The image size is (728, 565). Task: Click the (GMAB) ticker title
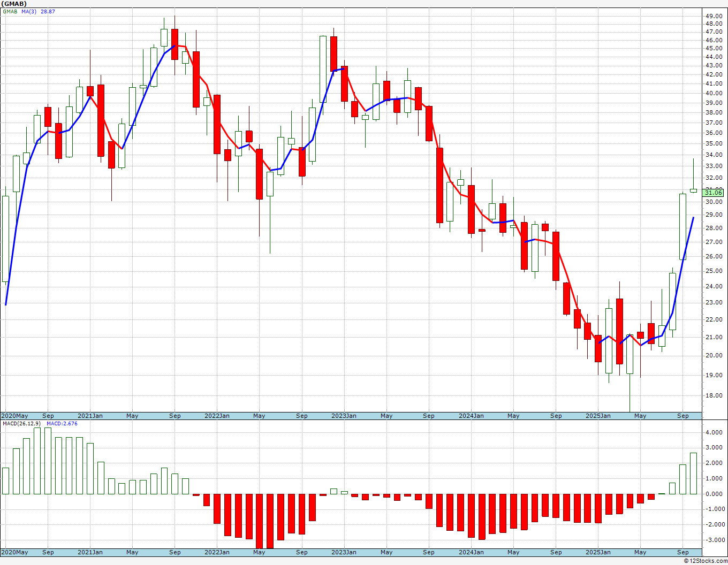click(x=14, y=4)
